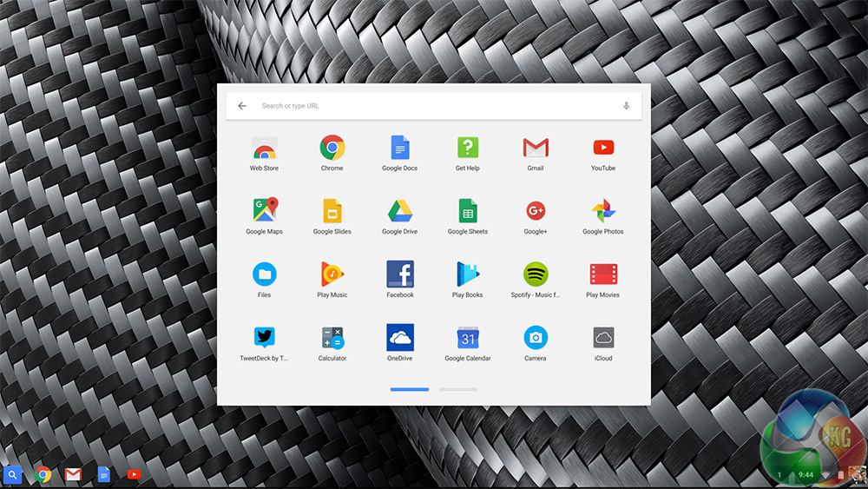Click the back arrow in the search bar

click(242, 106)
